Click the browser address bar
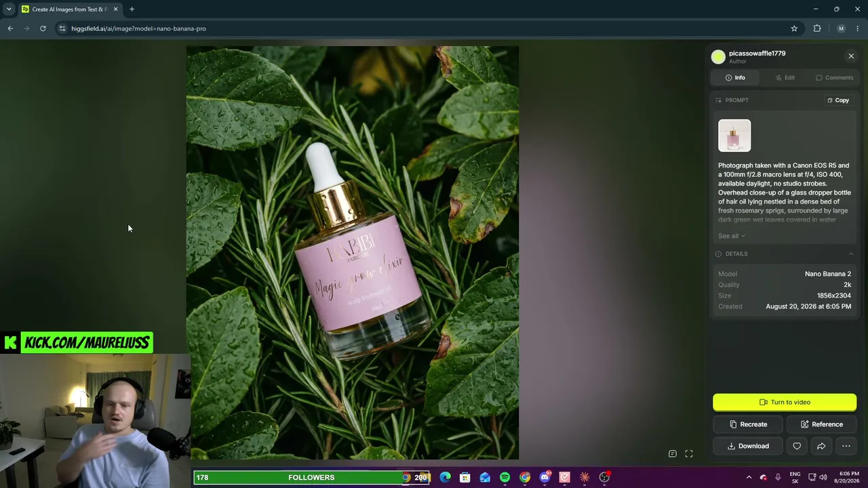This screenshot has width=868, height=488. [427, 28]
